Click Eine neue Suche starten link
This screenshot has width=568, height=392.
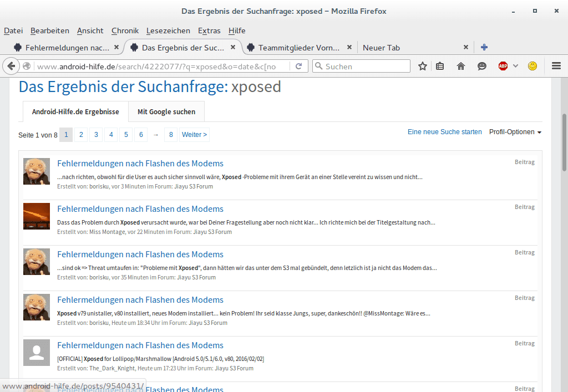(444, 132)
